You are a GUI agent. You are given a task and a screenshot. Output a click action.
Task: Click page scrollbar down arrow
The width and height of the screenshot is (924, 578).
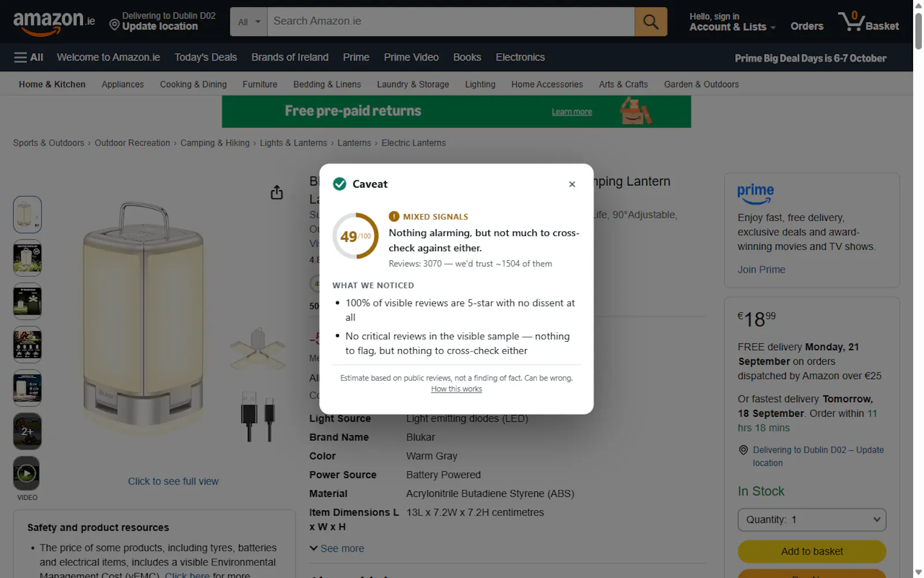[x=918, y=572]
